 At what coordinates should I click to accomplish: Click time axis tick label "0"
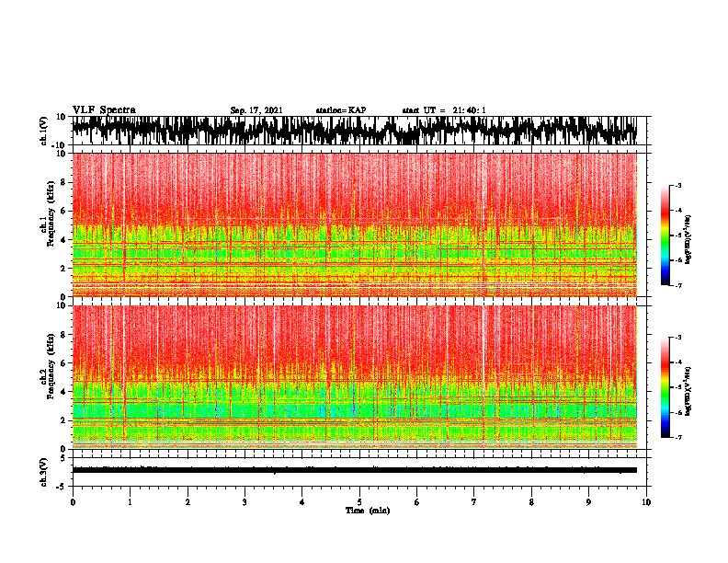click(73, 502)
